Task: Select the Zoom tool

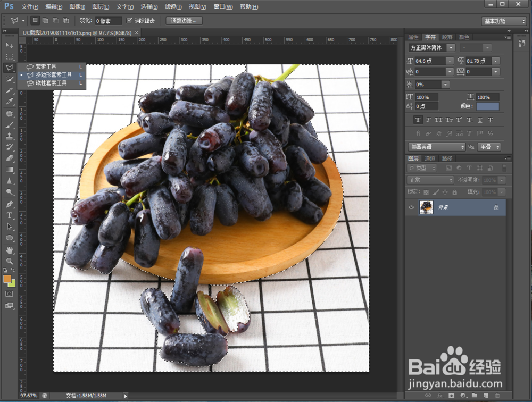Action: pos(10,261)
